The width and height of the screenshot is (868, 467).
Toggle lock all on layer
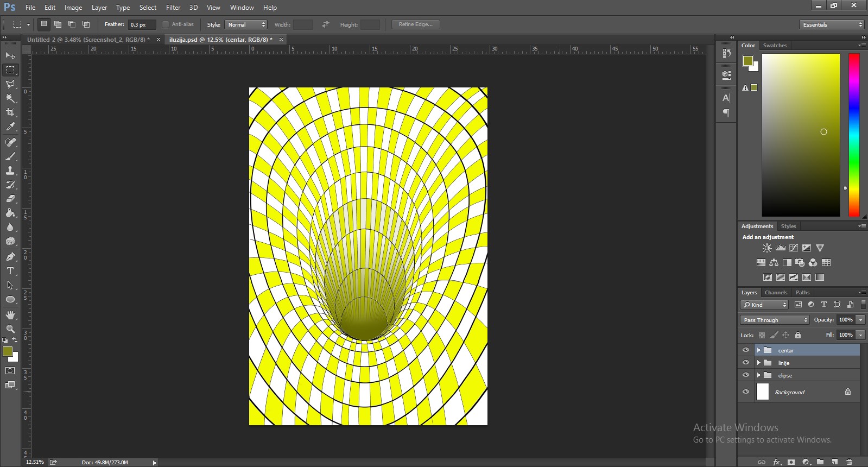(798, 335)
